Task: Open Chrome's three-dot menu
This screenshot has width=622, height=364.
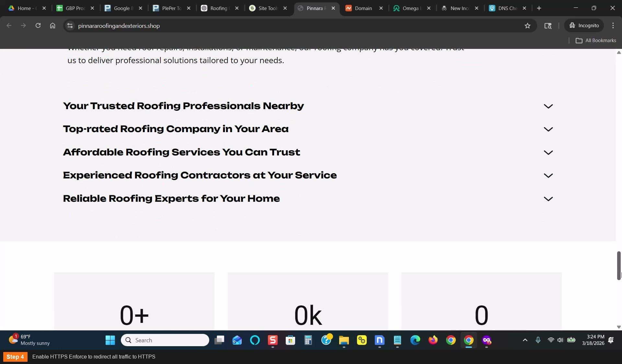Action: [x=613, y=26]
